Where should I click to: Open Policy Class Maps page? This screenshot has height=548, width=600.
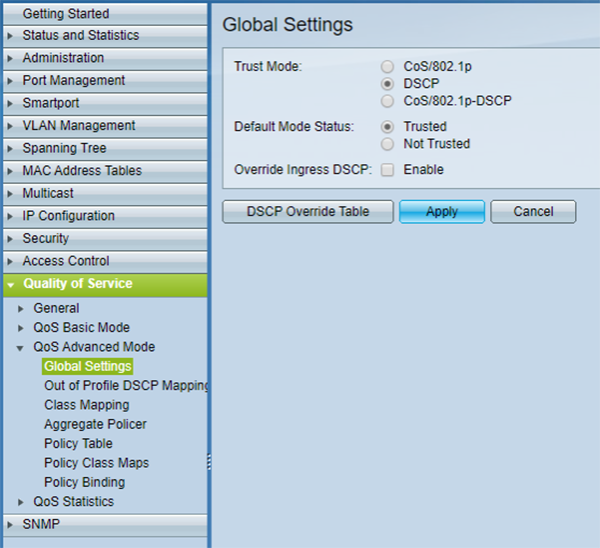(x=96, y=463)
